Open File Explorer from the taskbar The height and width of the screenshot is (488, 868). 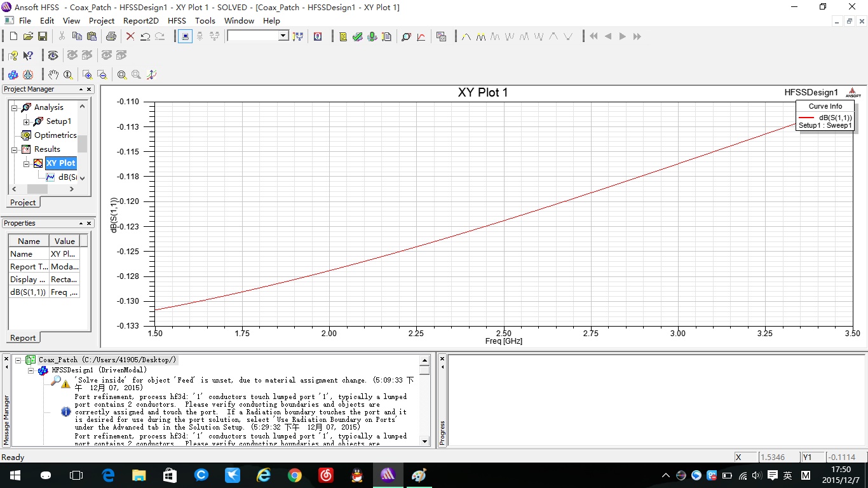139,475
